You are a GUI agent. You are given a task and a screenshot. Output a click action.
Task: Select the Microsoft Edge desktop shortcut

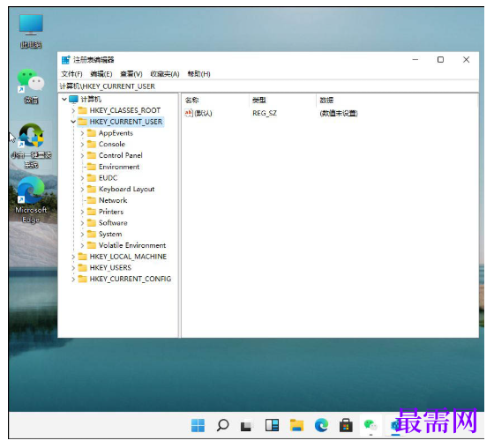31,199
